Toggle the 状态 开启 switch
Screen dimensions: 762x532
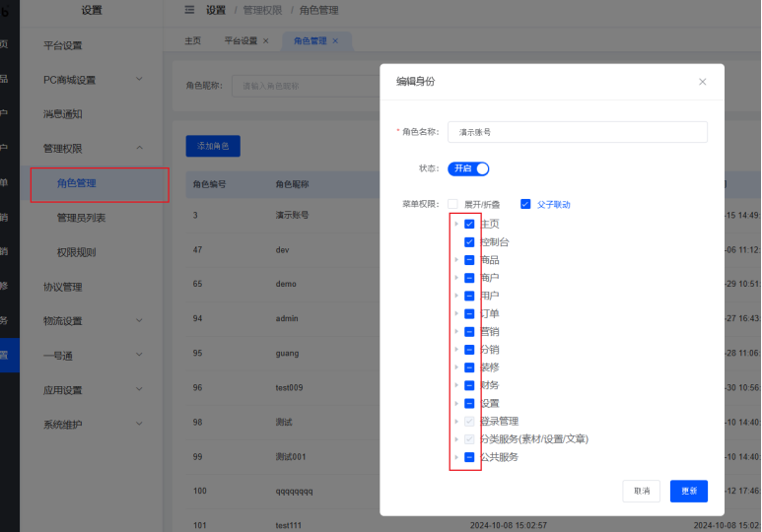468,168
